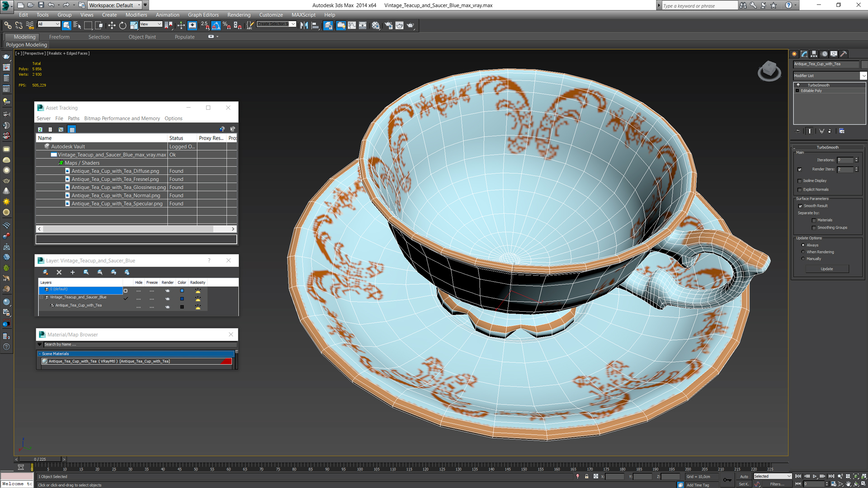Open Bitmap Performance and Memory menu
The width and height of the screenshot is (868, 488).
point(122,118)
